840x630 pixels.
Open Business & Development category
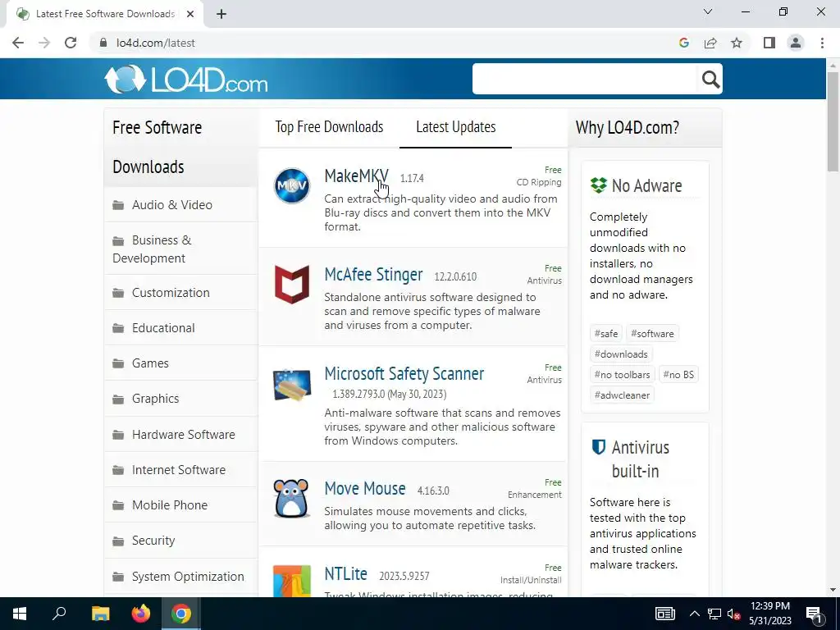point(152,249)
